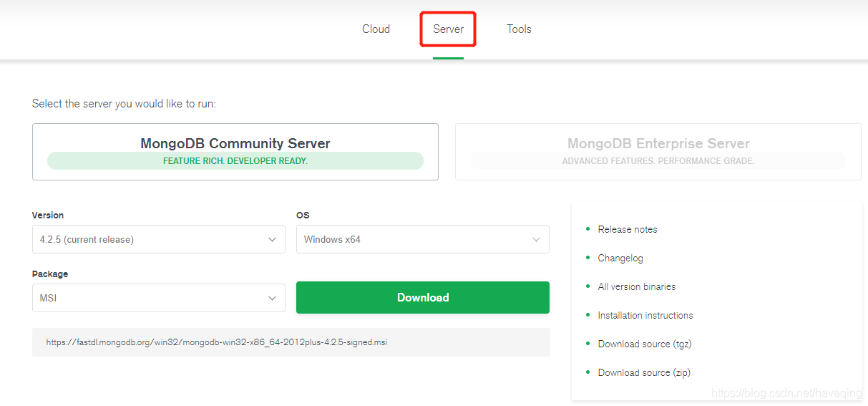
Task: Go to the Tools tab
Action: [519, 29]
